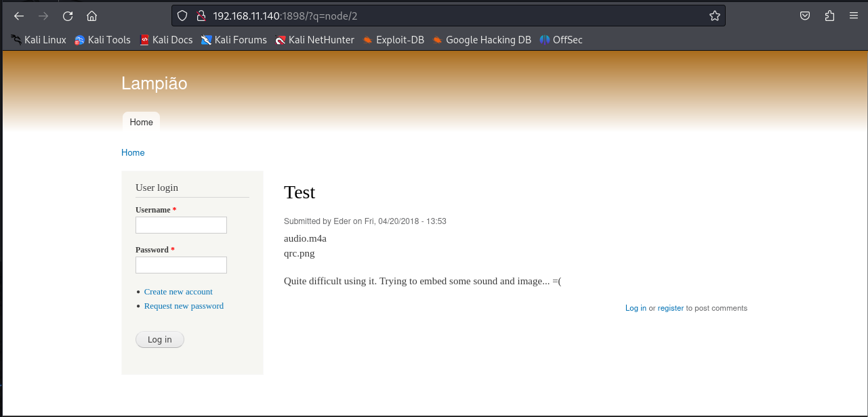The height and width of the screenshot is (417, 868).
Task: Reload the current page
Action: pyautogui.click(x=68, y=16)
